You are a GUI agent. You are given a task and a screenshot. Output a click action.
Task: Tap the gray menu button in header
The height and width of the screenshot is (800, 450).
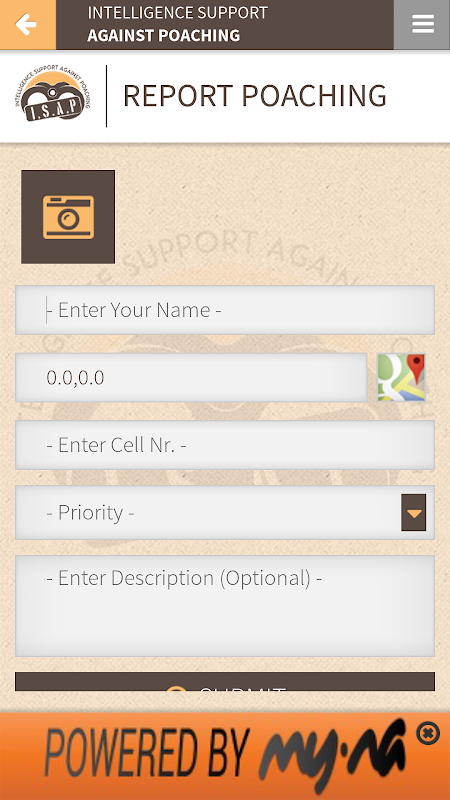422,24
